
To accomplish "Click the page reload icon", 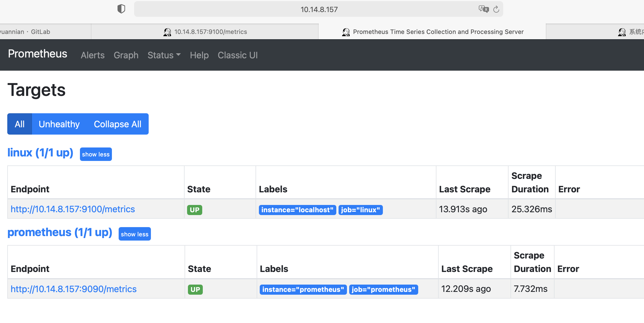I will tap(496, 9).
